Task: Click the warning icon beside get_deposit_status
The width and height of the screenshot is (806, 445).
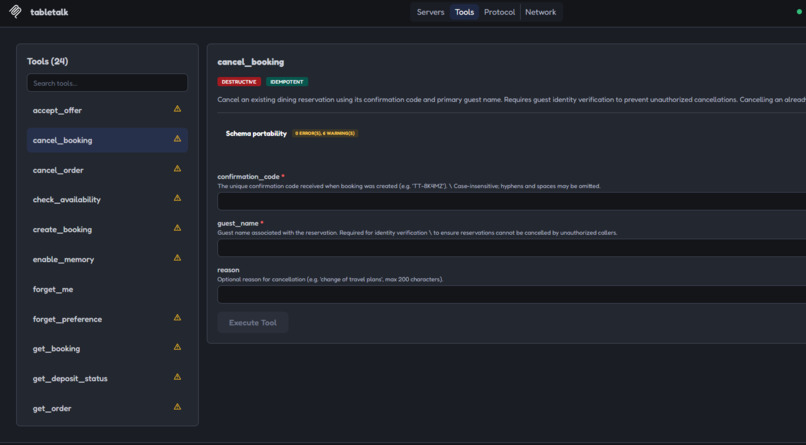Action: click(x=177, y=377)
